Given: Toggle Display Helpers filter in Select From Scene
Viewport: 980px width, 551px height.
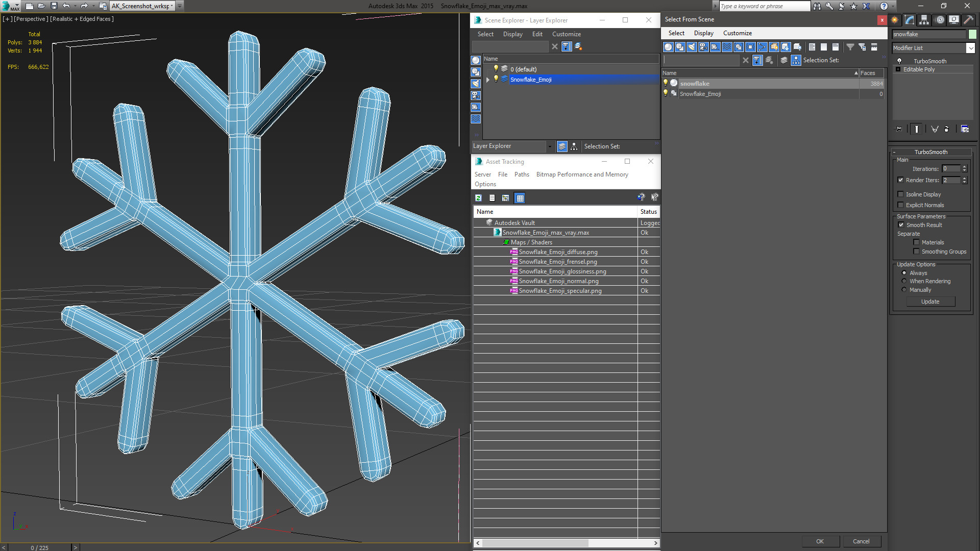Looking at the screenshot, I should click(715, 47).
